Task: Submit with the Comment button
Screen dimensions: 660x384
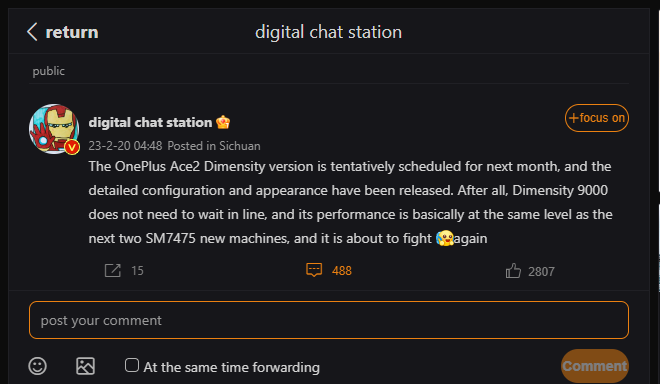Action: pos(595,366)
